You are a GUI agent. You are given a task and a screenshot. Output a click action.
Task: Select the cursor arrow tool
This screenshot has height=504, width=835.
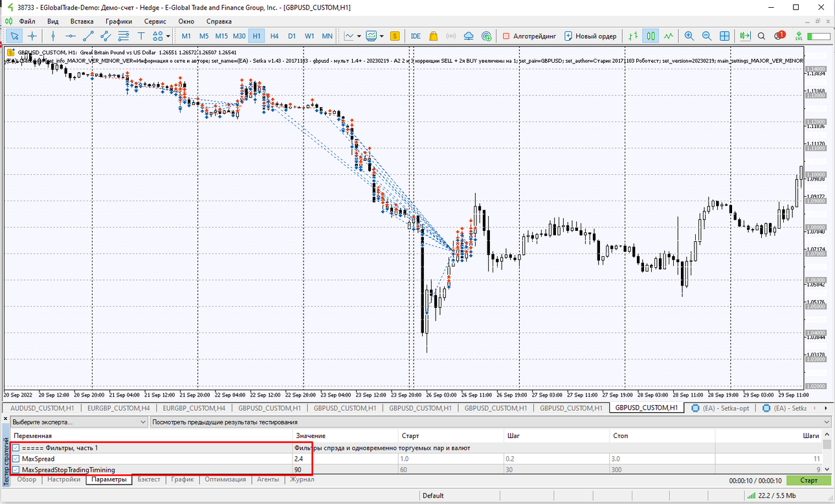14,36
